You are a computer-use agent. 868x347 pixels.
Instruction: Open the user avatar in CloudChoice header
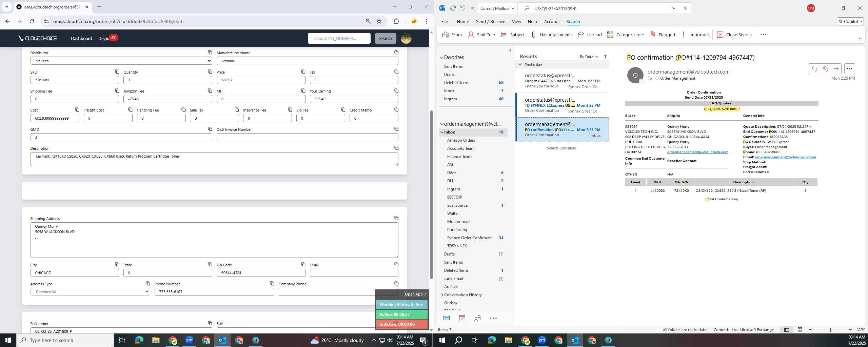click(x=406, y=38)
